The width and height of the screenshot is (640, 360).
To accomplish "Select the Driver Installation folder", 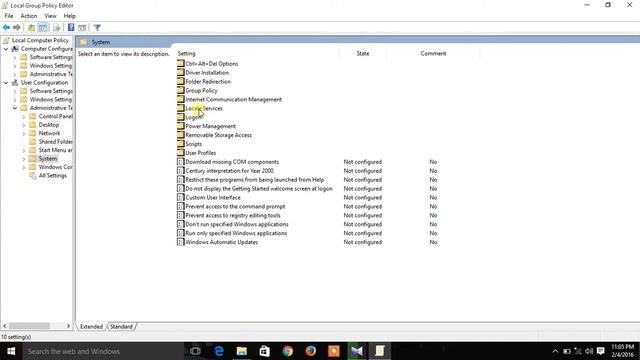I will [207, 73].
